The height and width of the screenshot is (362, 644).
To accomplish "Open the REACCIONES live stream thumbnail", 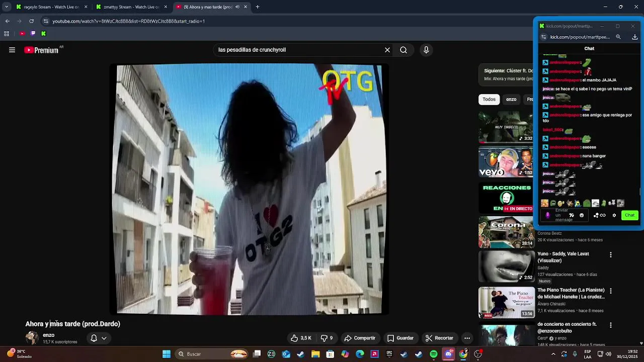I will (506, 198).
